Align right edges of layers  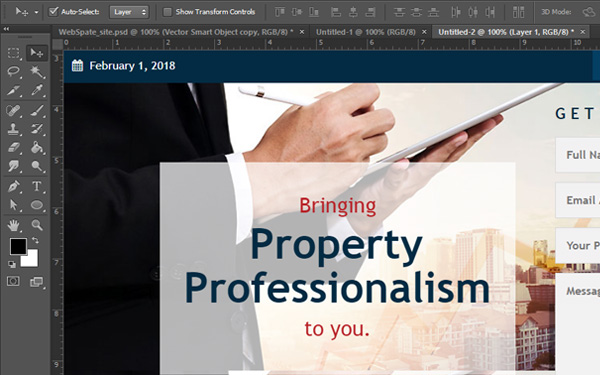click(370, 12)
